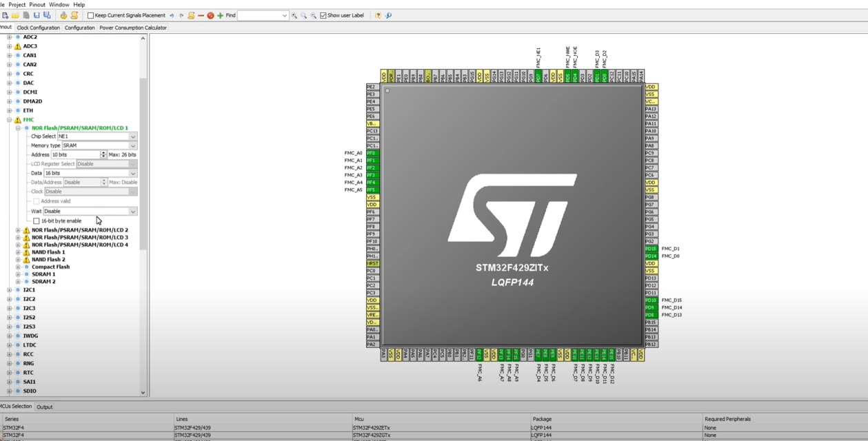Save the current project using the toolbar icon
The width and height of the screenshot is (868, 441).
tap(37, 15)
